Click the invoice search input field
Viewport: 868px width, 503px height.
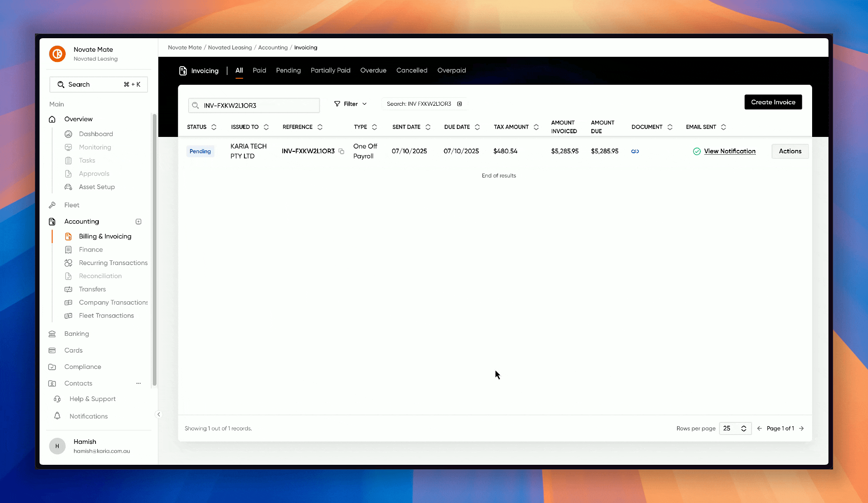258,106
